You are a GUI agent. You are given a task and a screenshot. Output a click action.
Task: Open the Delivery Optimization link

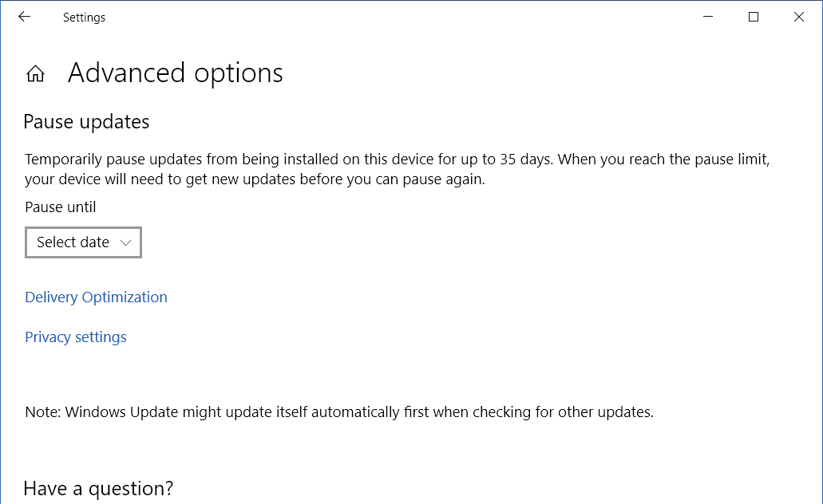click(x=96, y=297)
